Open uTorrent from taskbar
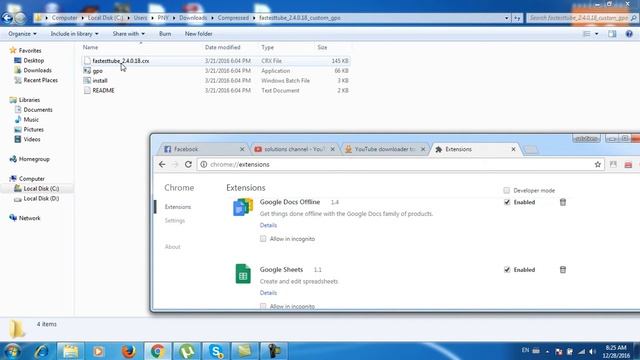640x360 pixels. point(187,351)
